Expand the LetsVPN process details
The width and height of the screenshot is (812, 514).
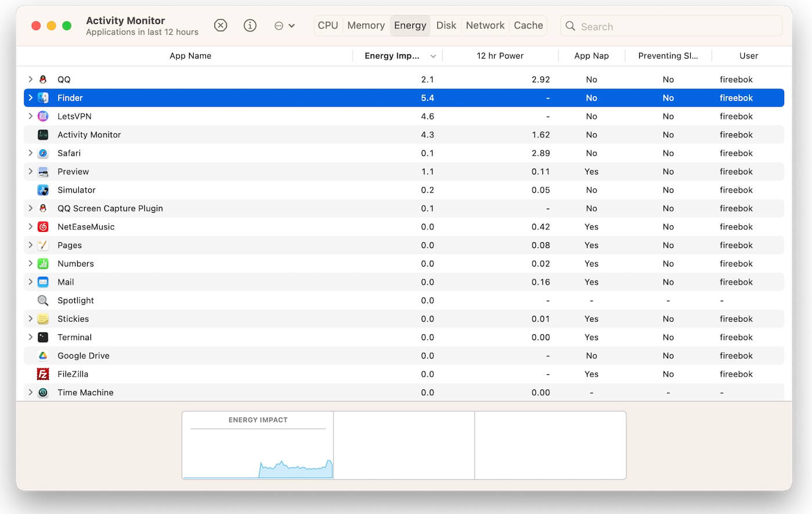click(x=30, y=116)
